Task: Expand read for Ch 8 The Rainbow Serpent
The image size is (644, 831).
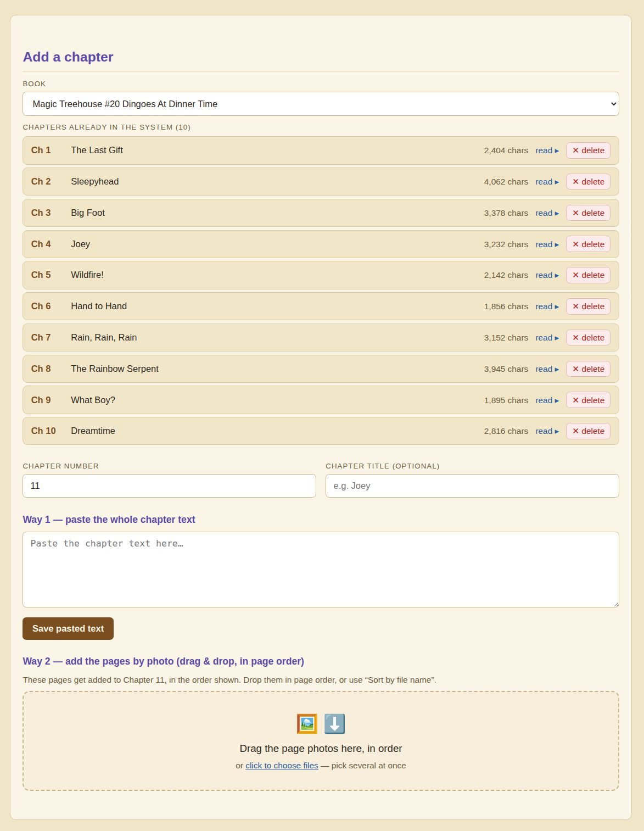Action: click(547, 369)
